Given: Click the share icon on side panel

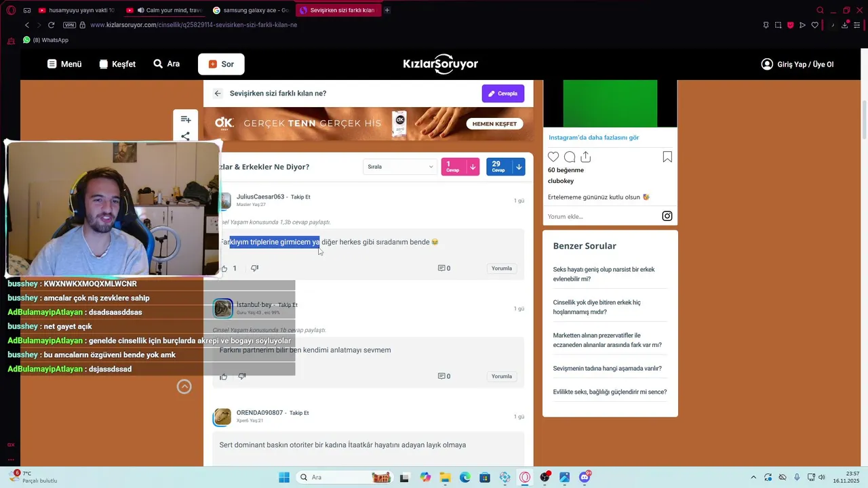Looking at the screenshot, I should pyautogui.click(x=186, y=136).
